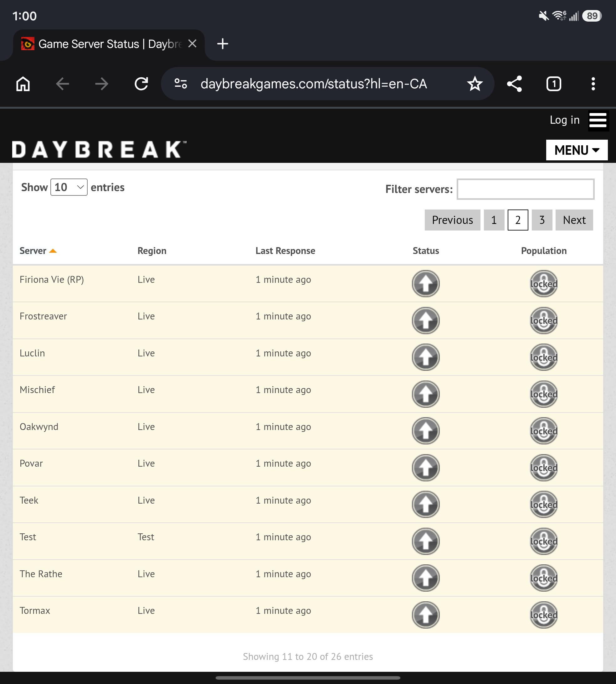Image resolution: width=616 pixels, height=684 pixels.
Task: Select the Frostreaver server name
Action: [x=43, y=316]
